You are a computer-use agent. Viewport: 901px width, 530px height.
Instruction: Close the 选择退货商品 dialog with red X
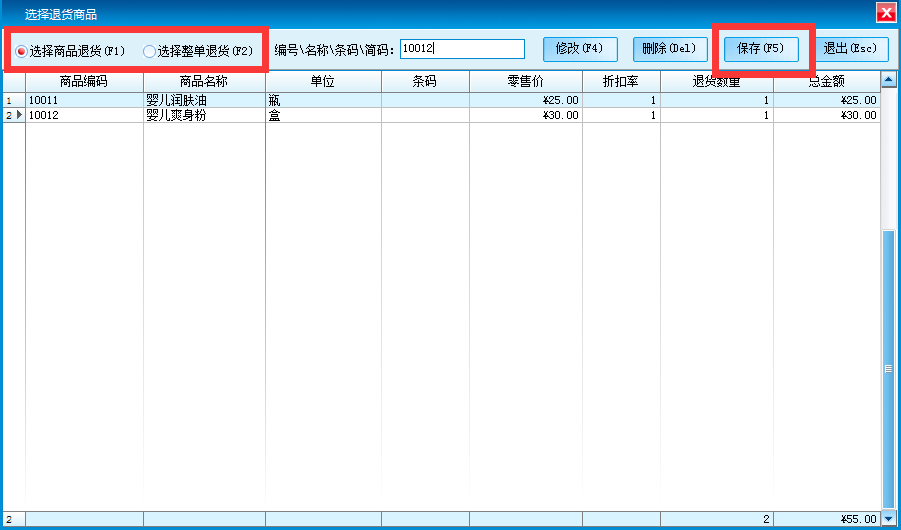click(x=885, y=13)
